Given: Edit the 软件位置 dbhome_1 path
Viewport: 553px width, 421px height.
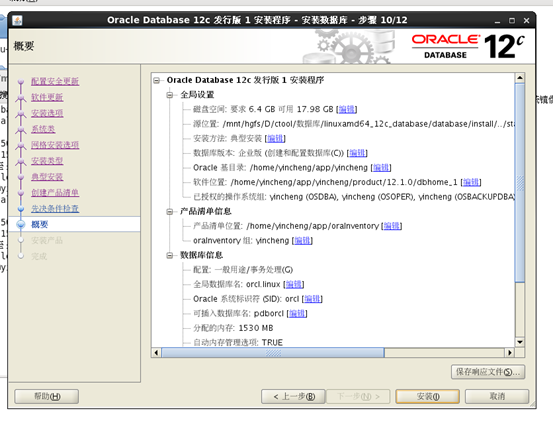Looking at the screenshot, I should click(x=471, y=182).
